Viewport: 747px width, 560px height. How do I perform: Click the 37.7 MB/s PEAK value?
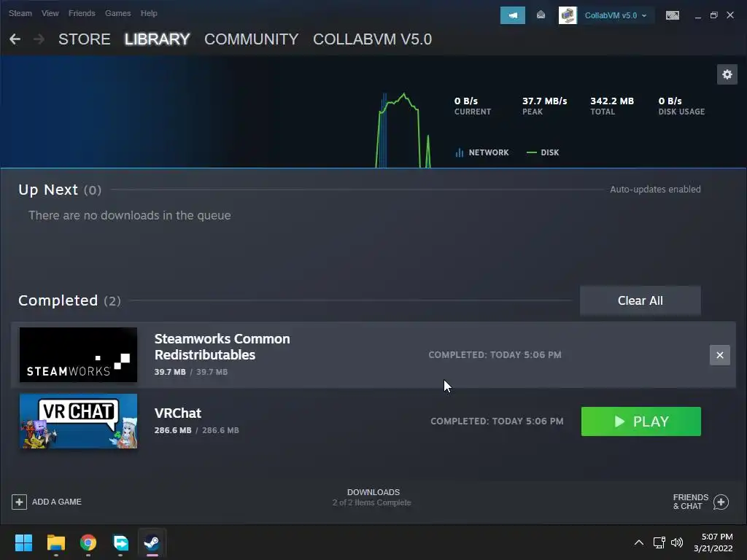click(544, 101)
